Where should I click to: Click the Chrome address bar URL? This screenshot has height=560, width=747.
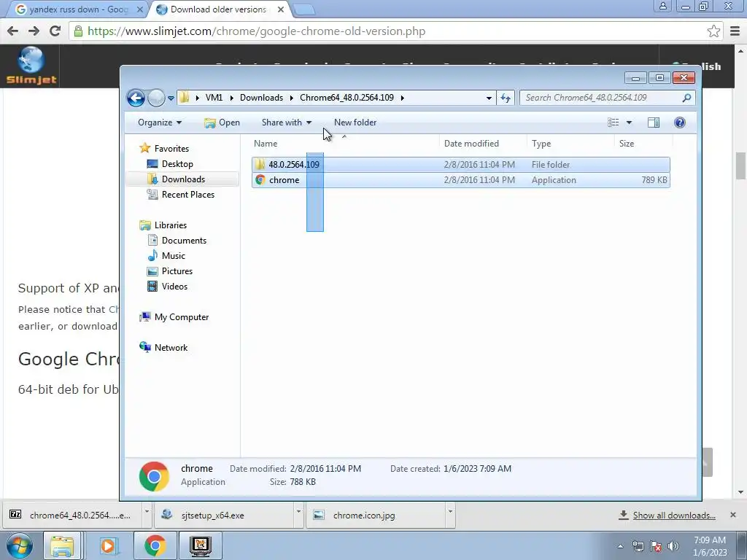coord(256,31)
